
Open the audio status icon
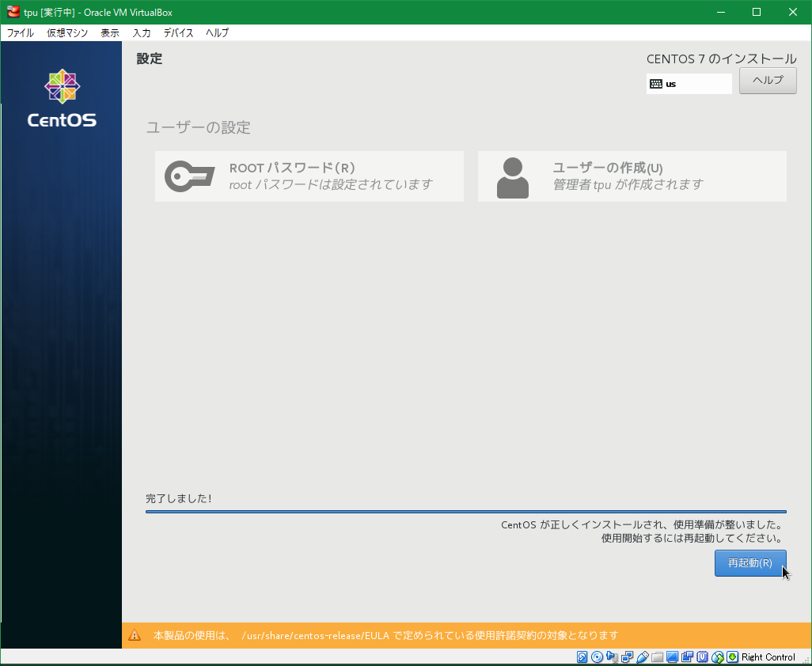point(612,657)
